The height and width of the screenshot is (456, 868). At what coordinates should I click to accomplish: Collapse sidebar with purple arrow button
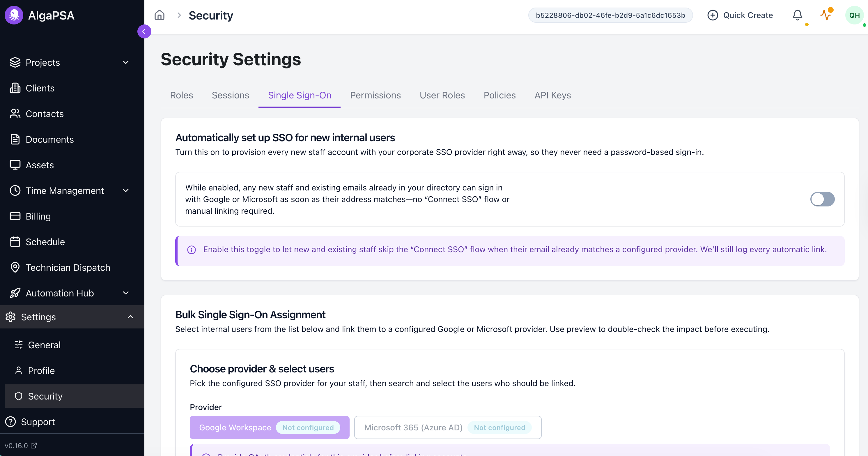[x=144, y=31]
